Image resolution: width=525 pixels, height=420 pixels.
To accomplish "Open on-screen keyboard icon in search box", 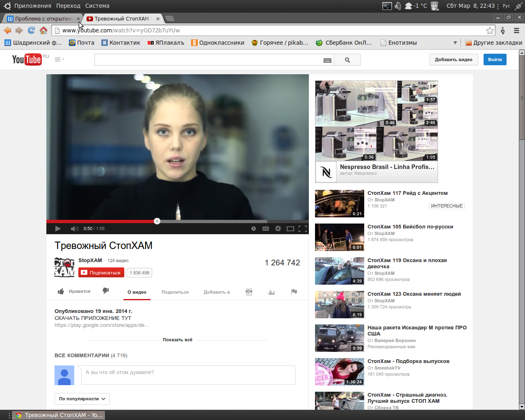I will point(327,60).
